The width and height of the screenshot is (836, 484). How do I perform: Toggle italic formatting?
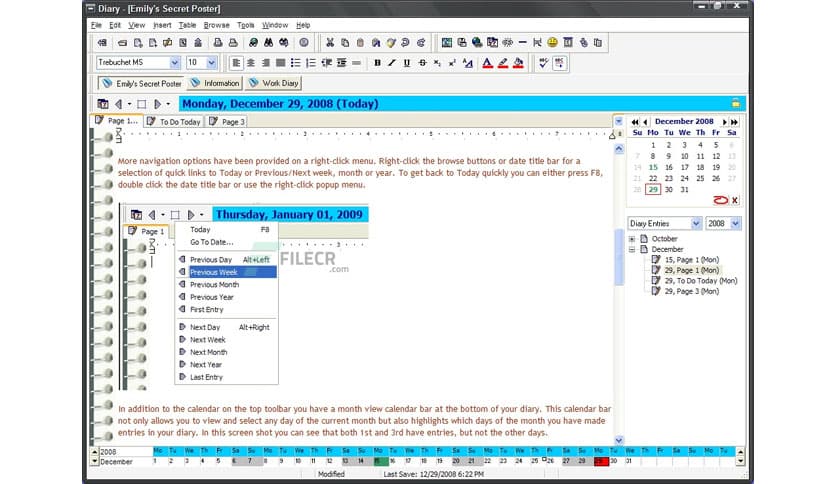click(392, 63)
